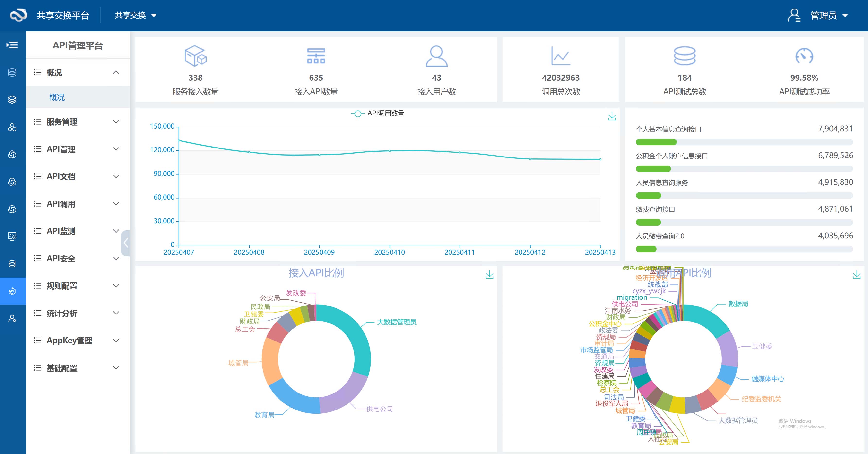Open the layers stack icon in left rail

pos(12,100)
